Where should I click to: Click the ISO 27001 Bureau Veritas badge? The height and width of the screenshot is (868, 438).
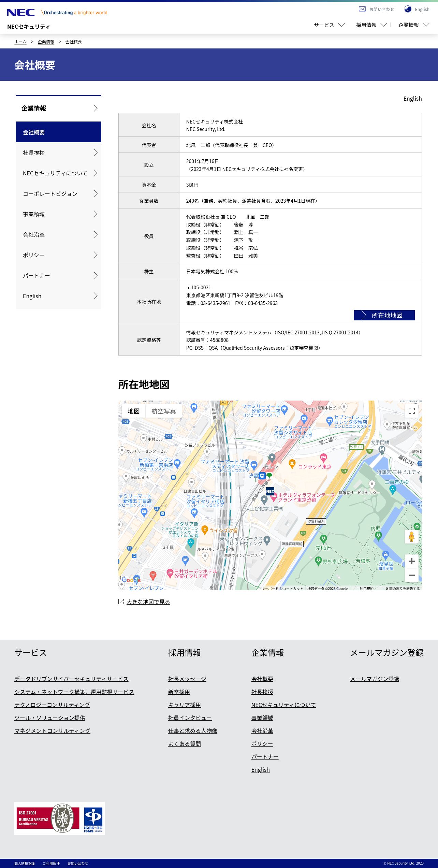click(48, 818)
